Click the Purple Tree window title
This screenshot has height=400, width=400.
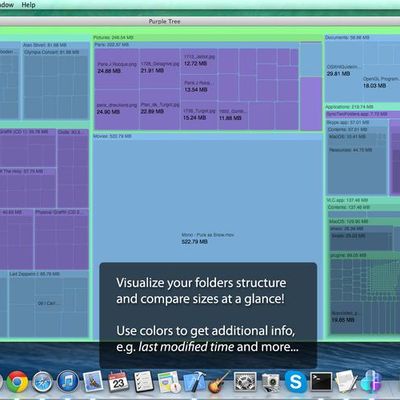(x=164, y=21)
